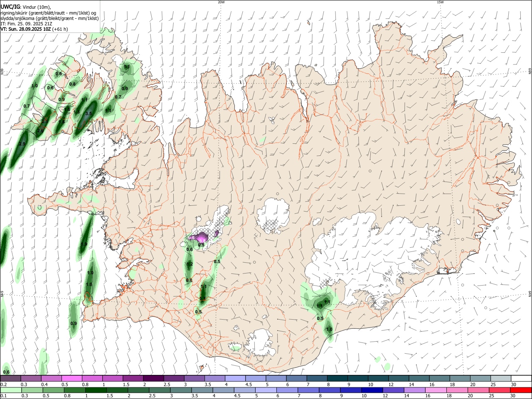Select the VT: Sun. 28.09.2025 10Z valid-time line
This screenshot has width=532, height=399.
(x=34, y=29)
